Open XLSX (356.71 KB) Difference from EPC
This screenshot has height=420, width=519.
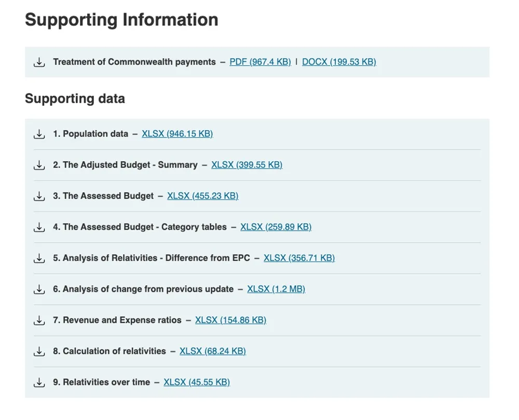pos(299,258)
